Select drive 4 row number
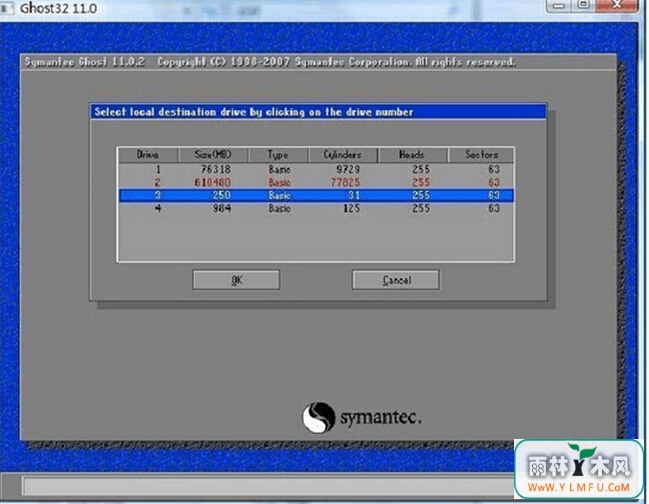This screenshot has width=649, height=504. pos(158,208)
